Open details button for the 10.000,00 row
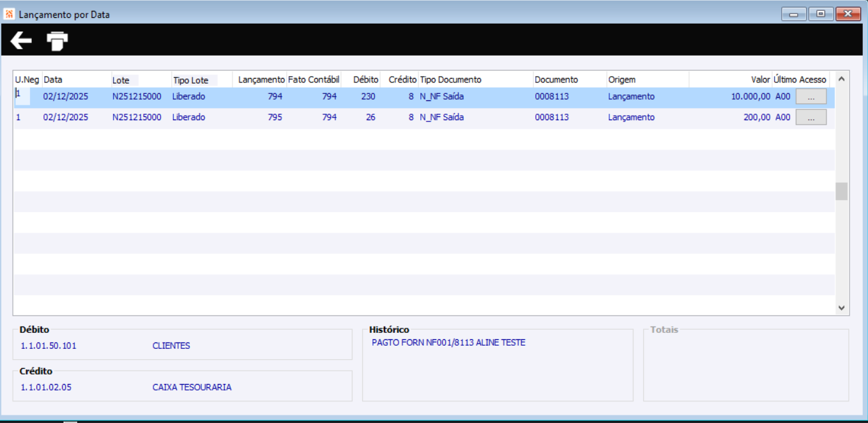This screenshot has width=868, height=423. tap(811, 97)
